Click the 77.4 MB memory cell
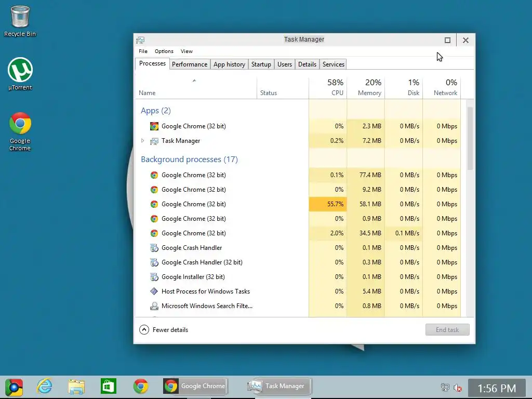532x399 pixels. click(x=366, y=175)
